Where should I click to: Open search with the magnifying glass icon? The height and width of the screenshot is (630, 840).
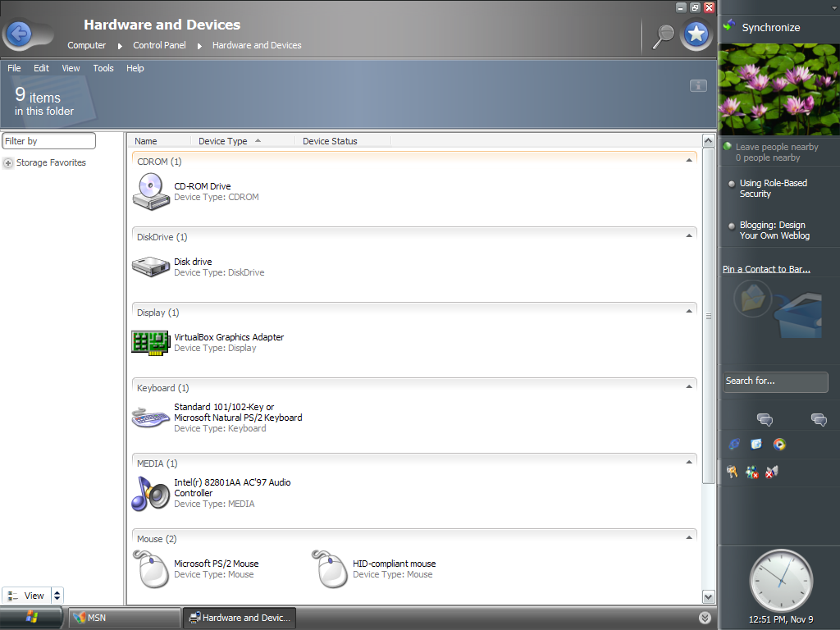[663, 34]
